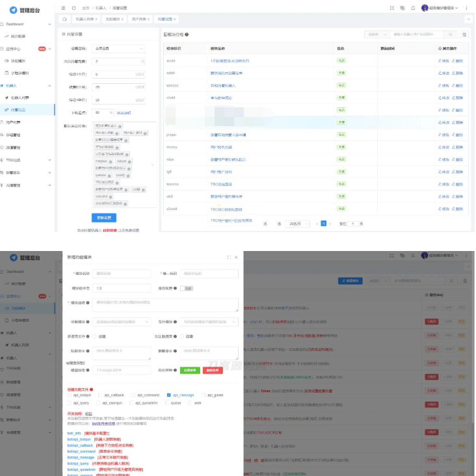Enable the api_callback checkbox
476x476 pixels.
point(101,395)
